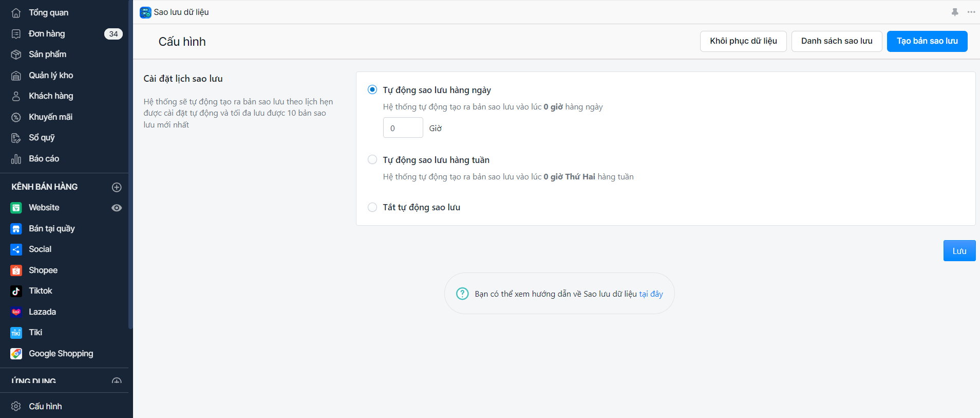
Task: Select Tự động sao lưu hàng ngày
Action: (372, 90)
